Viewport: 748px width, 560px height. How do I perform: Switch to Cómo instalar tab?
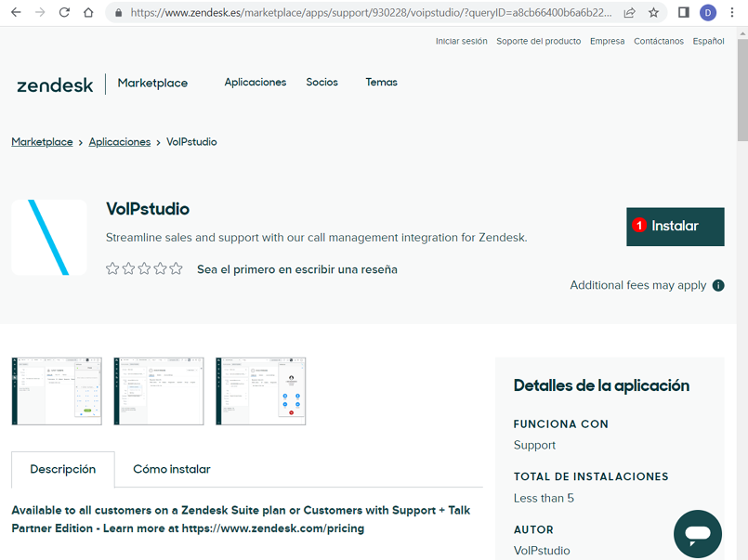(x=172, y=469)
